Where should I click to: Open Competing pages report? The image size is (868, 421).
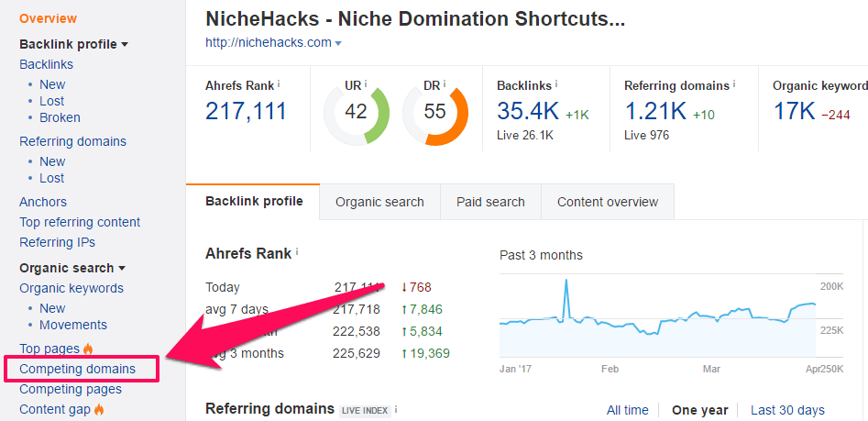(71, 389)
